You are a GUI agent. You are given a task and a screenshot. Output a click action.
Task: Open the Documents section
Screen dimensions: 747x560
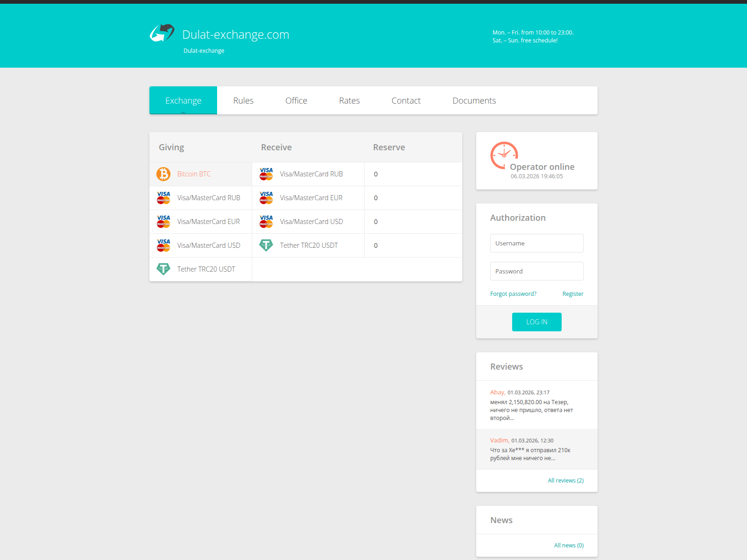click(474, 100)
